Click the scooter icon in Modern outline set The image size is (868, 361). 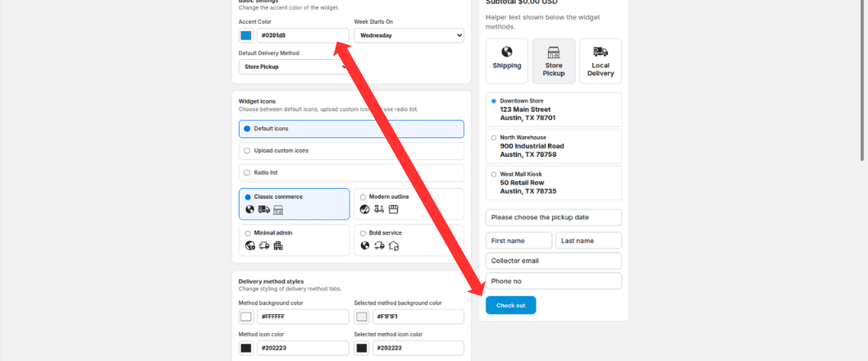click(379, 209)
